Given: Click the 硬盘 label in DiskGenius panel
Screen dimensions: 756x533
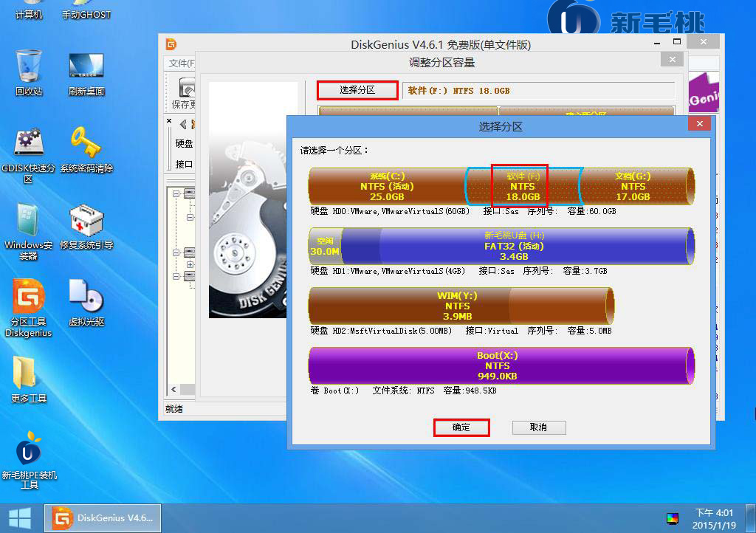Looking at the screenshot, I should click(x=184, y=144).
